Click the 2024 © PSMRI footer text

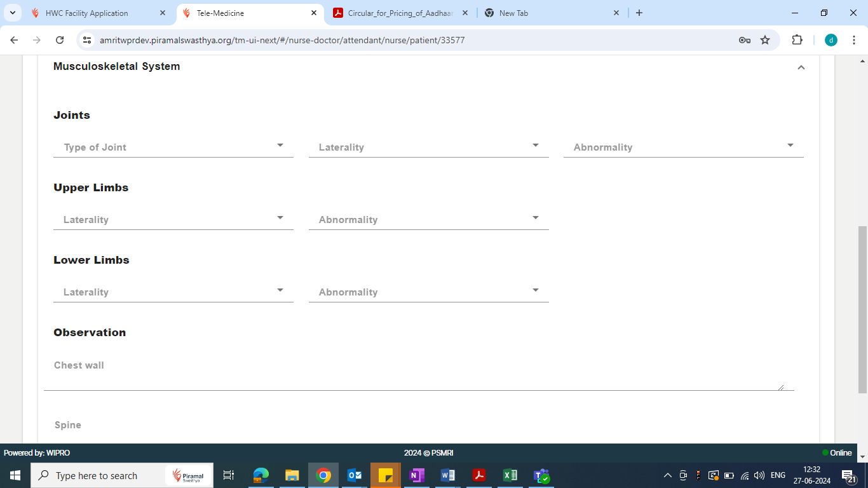click(429, 453)
